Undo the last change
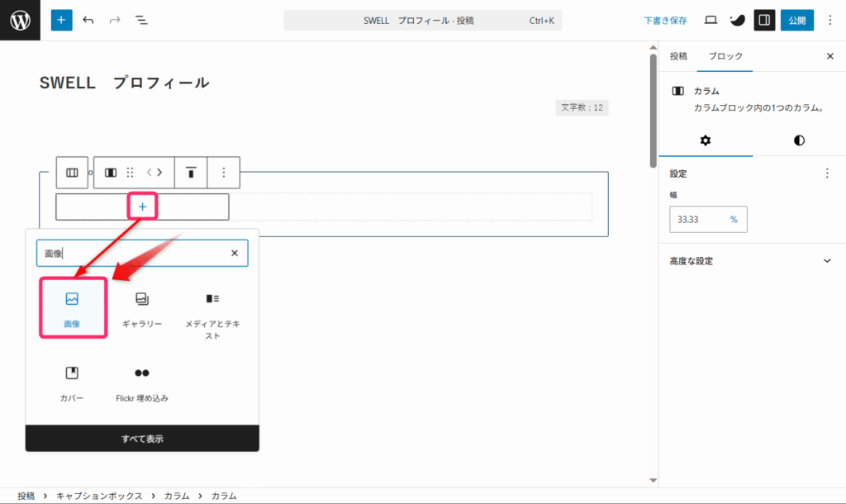 (x=88, y=20)
